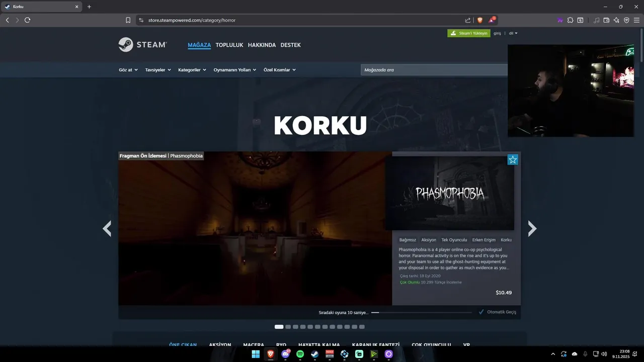Open the Phasmophobia banner image

click(450, 193)
